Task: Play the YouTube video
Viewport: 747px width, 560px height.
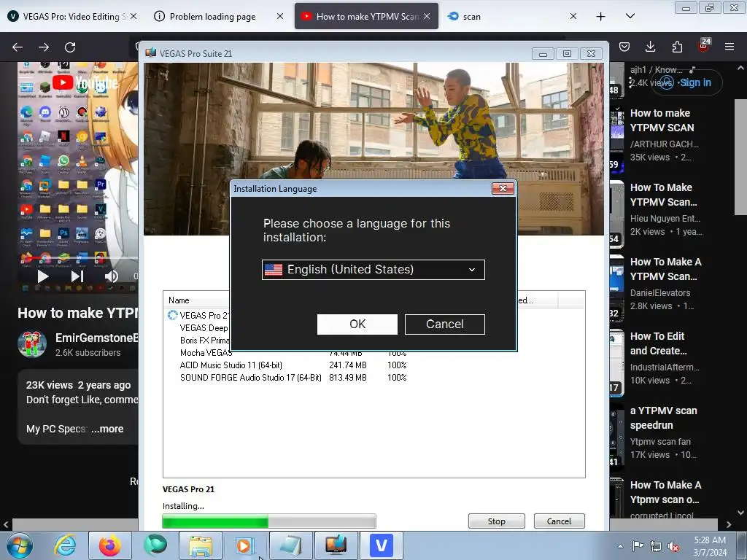Action: coord(43,276)
